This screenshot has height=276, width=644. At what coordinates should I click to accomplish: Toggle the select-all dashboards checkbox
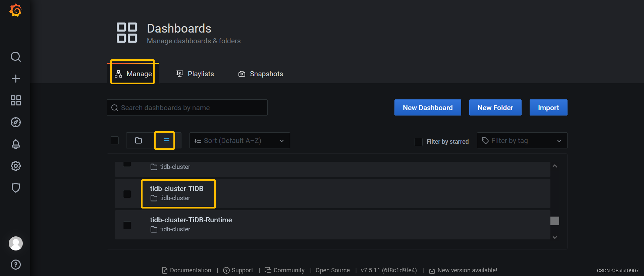pos(115,140)
